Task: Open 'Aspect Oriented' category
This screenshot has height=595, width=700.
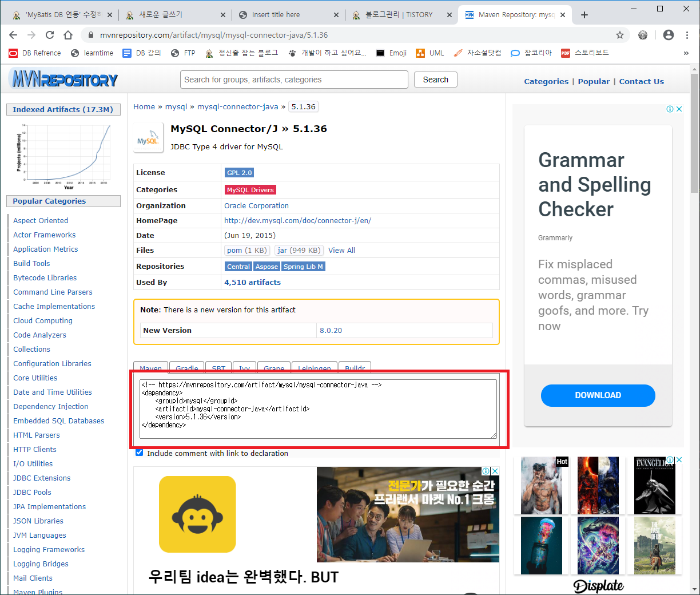Action: [41, 220]
